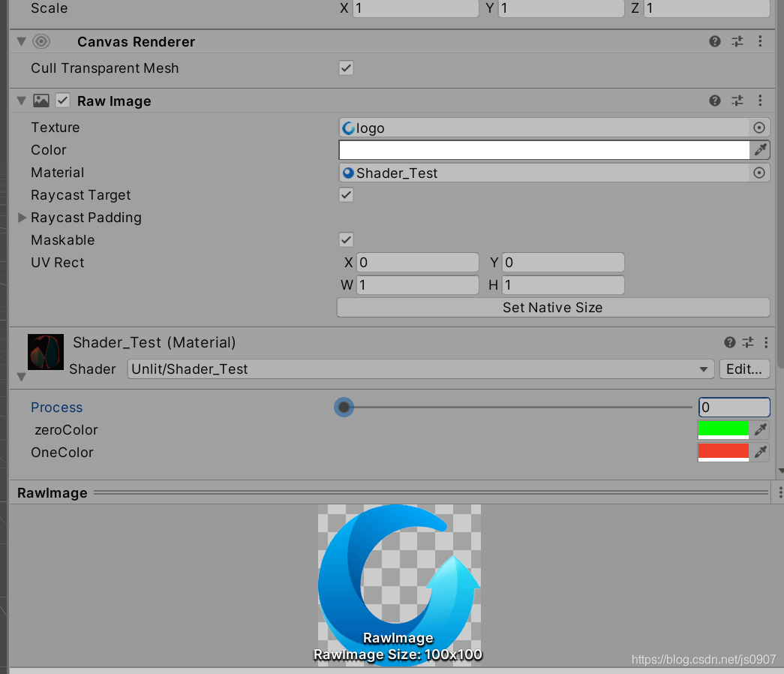Open object picker for Material field
This screenshot has width=784, height=674.
(x=759, y=173)
